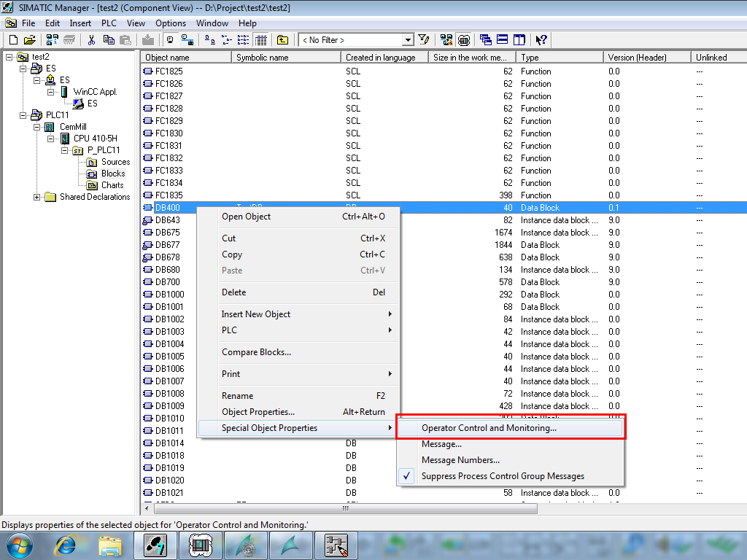
Task: Click the S7 Memory Card toolbar icon
Action: click(69, 40)
